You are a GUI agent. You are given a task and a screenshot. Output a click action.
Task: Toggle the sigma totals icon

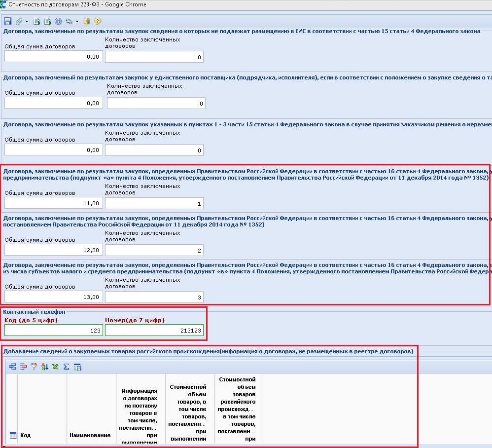(66, 366)
